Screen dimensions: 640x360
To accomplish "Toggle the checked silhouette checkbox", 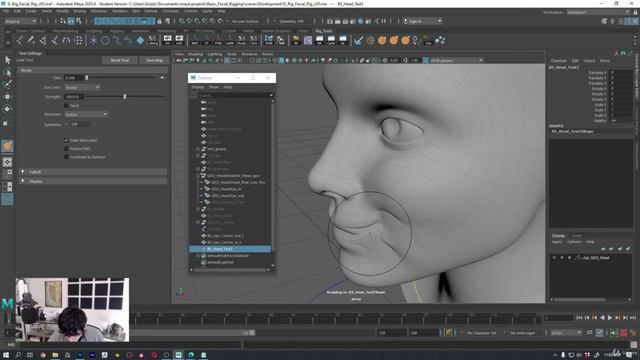I will [66, 140].
